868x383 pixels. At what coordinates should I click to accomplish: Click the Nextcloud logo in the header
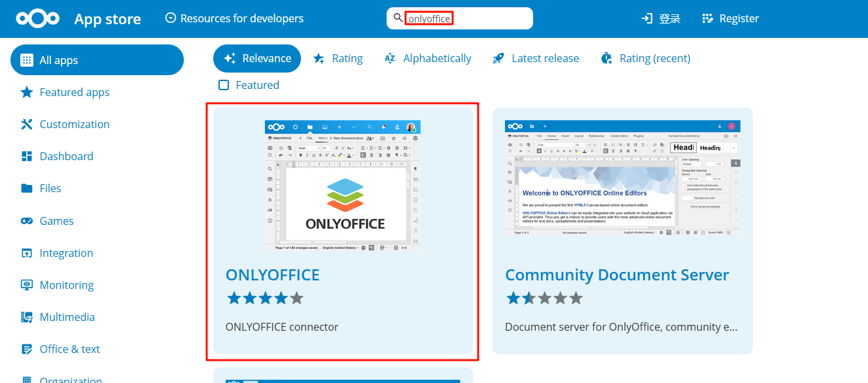[x=38, y=19]
